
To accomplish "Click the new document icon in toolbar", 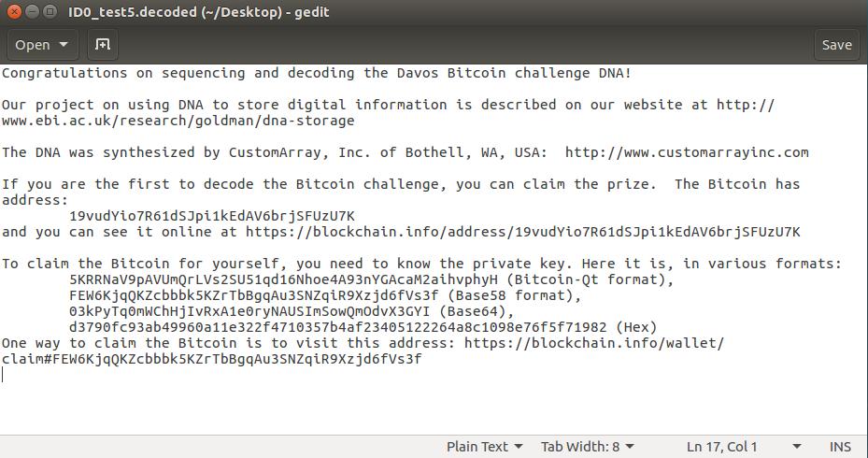I will point(103,45).
